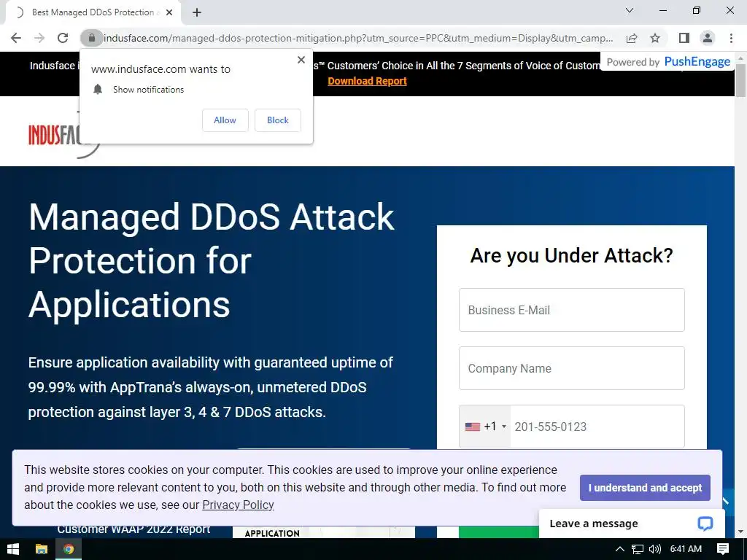Open the +1 country code dropdown
The width and height of the screenshot is (747, 560).
point(485,427)
